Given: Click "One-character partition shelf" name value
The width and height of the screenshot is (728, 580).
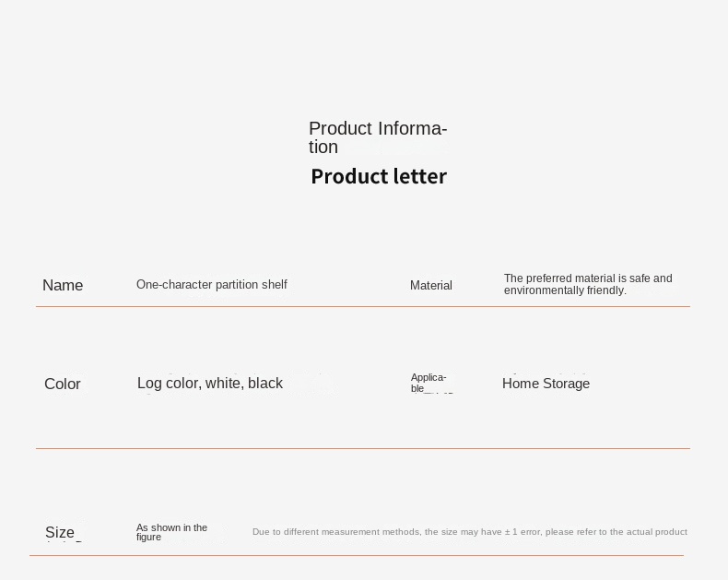Looking at the screenshot, I should (x=212, y=285).
